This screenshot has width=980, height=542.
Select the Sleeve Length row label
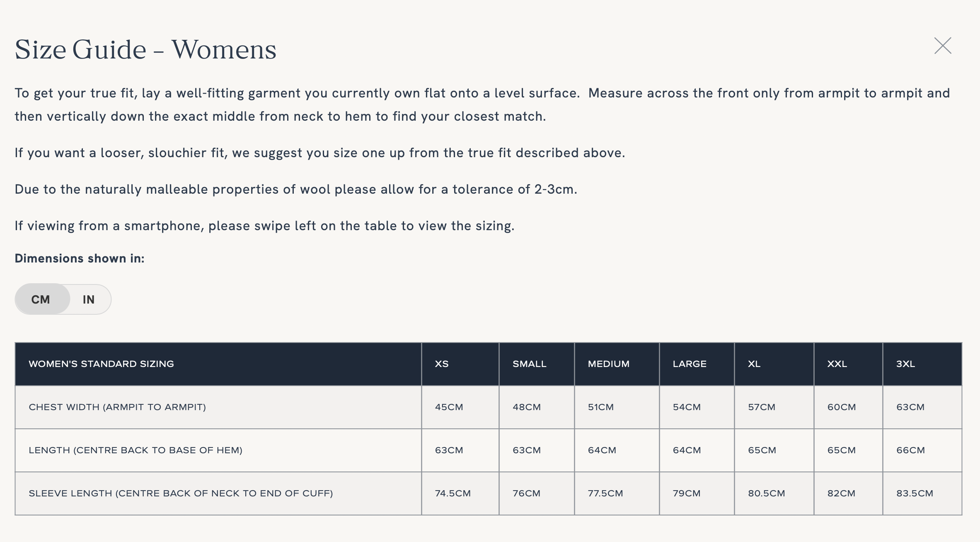pyautogui.click(x=181, y=493)
